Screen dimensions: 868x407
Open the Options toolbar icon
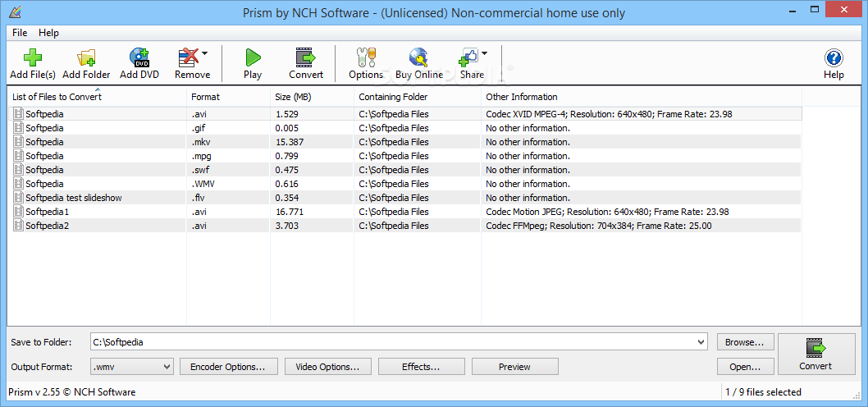coord(366,57)
